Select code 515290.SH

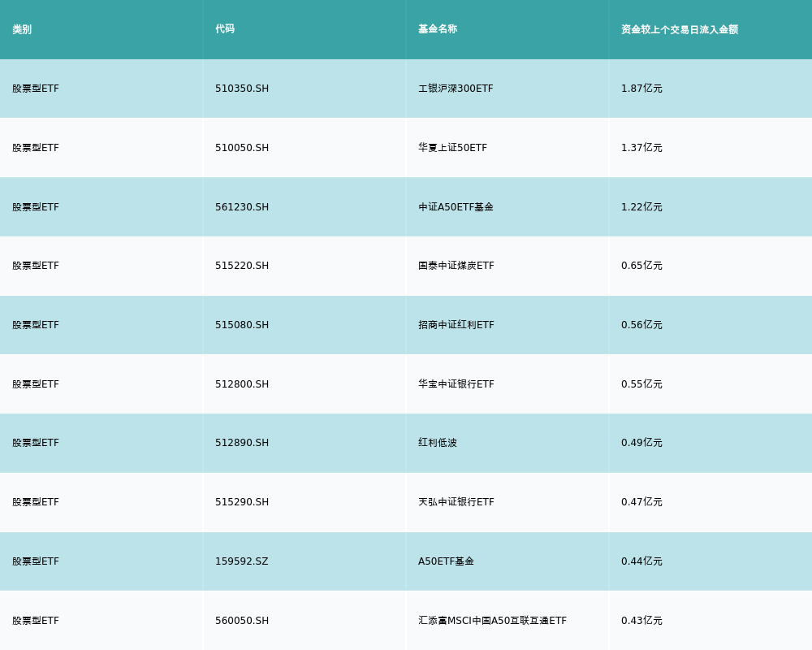coord(242,502)
